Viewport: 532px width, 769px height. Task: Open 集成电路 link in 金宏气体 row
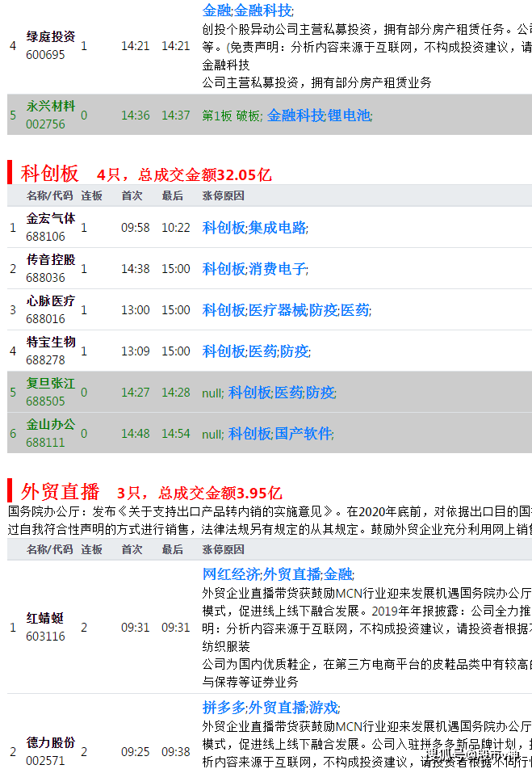coord(277,228)
